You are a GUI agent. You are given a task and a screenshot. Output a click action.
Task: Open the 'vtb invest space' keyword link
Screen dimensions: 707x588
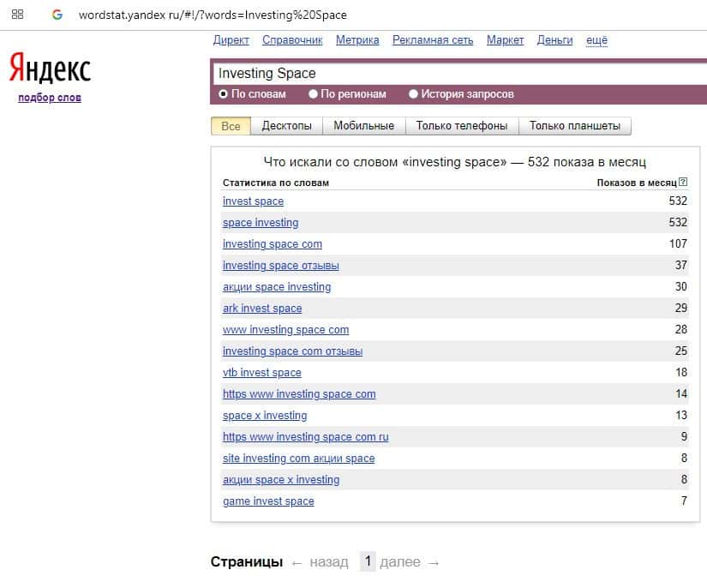(261, 373)
